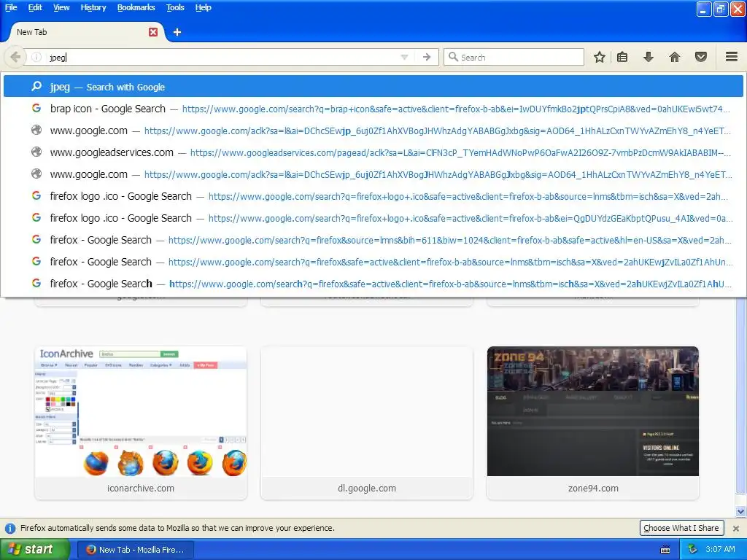747x560 pixels.
Task: Select 'jpeg — Search with Google' suggestion
Action: 373,87
